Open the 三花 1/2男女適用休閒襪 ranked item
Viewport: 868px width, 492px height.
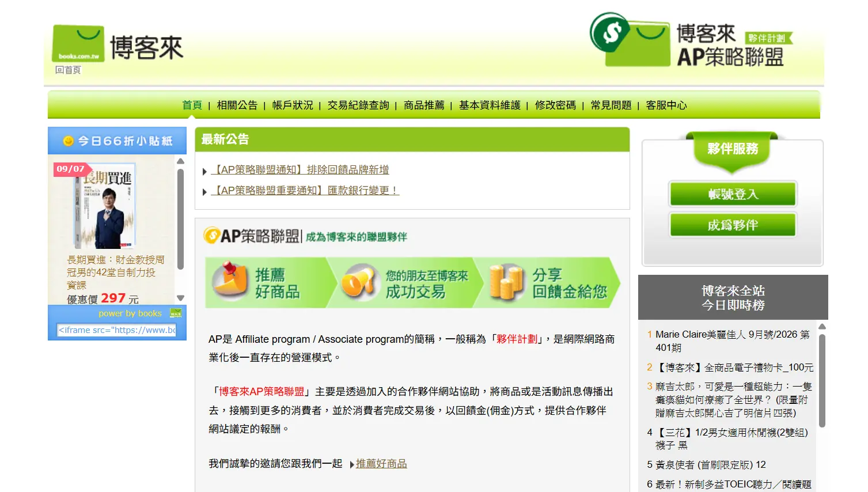click(731, 439)
